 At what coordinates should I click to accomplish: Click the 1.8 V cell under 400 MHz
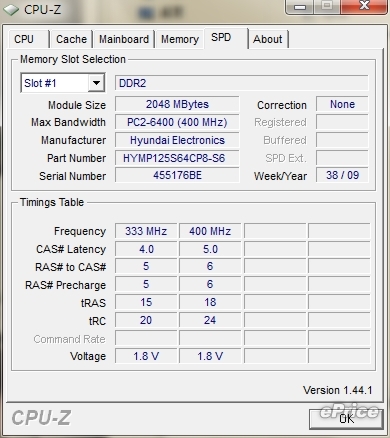coord(210,356)
